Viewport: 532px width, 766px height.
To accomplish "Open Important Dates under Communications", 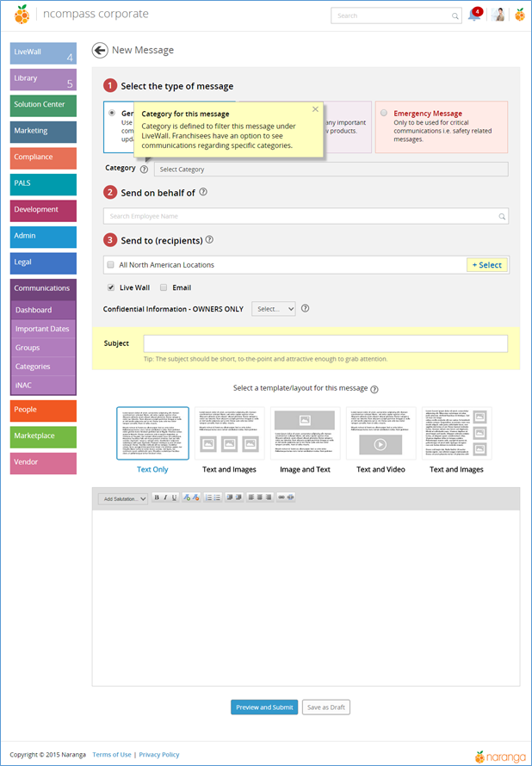I will tap(43, 329).
